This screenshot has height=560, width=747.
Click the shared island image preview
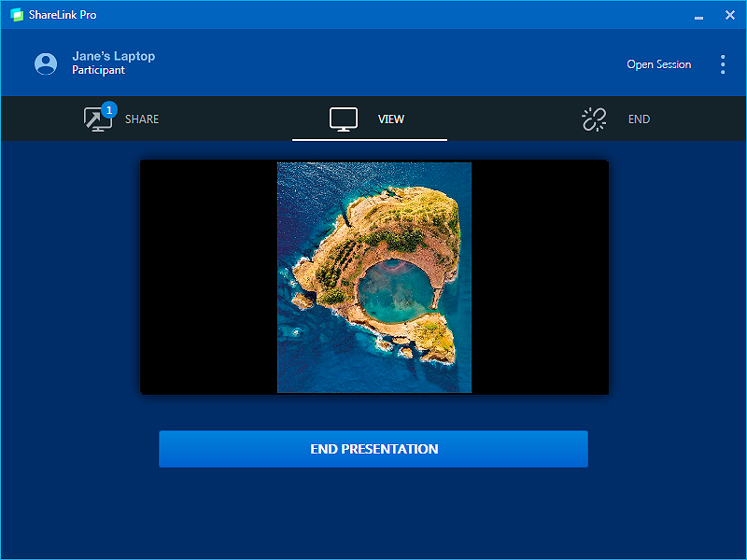(373, 277)
